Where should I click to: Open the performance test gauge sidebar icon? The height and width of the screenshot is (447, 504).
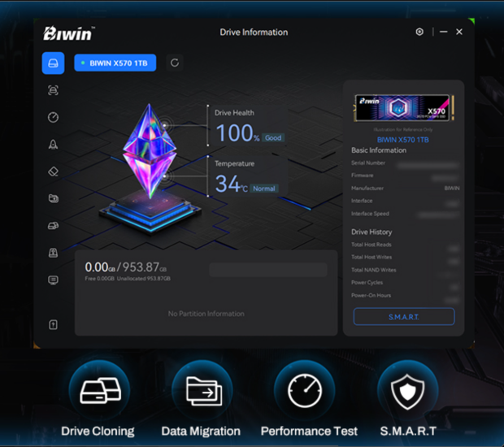(53, 117)
